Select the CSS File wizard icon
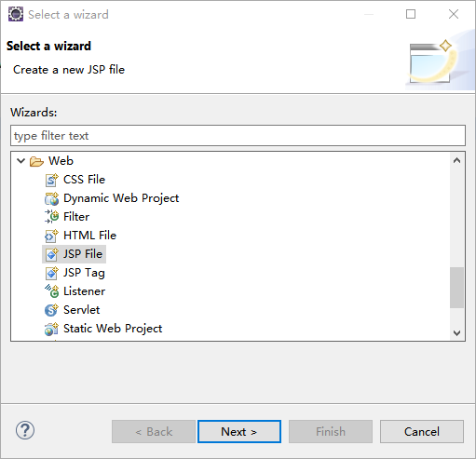The width and height of the screenshot is (476, 459). coord(51,180)
